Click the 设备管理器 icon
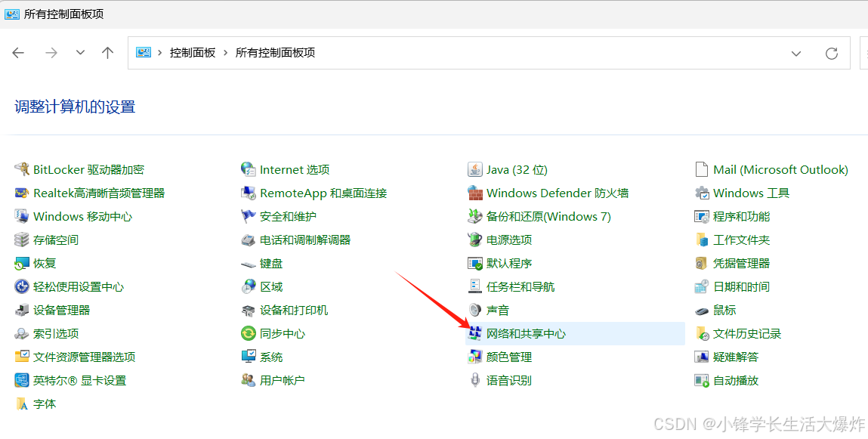The height and width of the screenshot is (439, 868). (22, 310)
